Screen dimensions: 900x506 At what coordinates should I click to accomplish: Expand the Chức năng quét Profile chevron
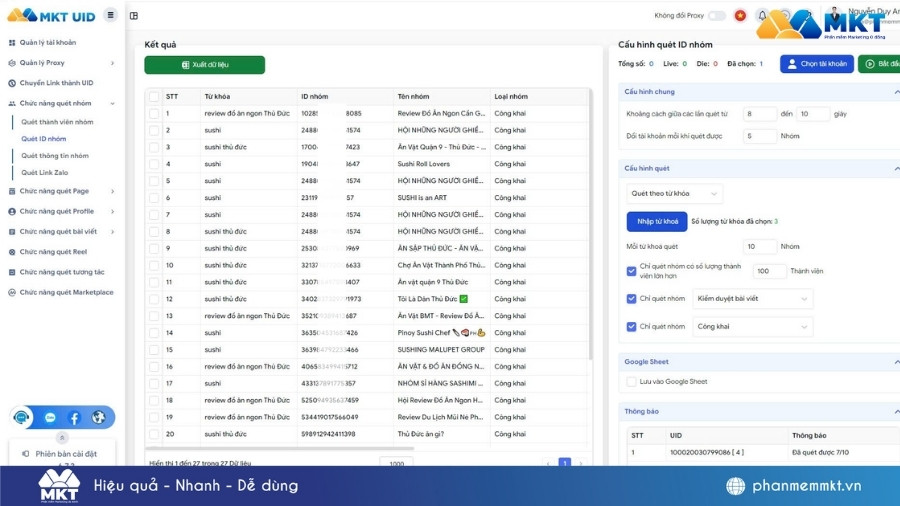pos(112,212)
